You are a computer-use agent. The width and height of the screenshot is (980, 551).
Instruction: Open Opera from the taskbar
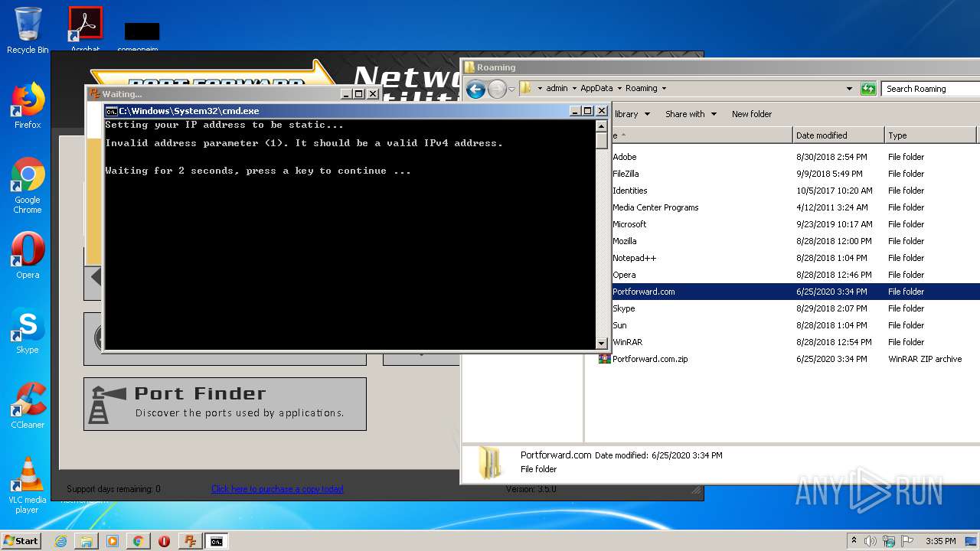[x=164, y=541]
